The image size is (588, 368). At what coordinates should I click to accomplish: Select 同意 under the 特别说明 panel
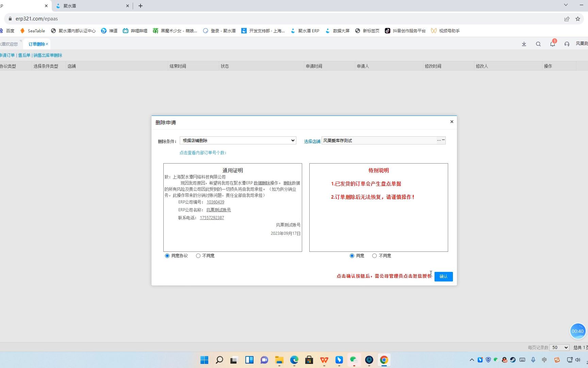coord(352,256)
